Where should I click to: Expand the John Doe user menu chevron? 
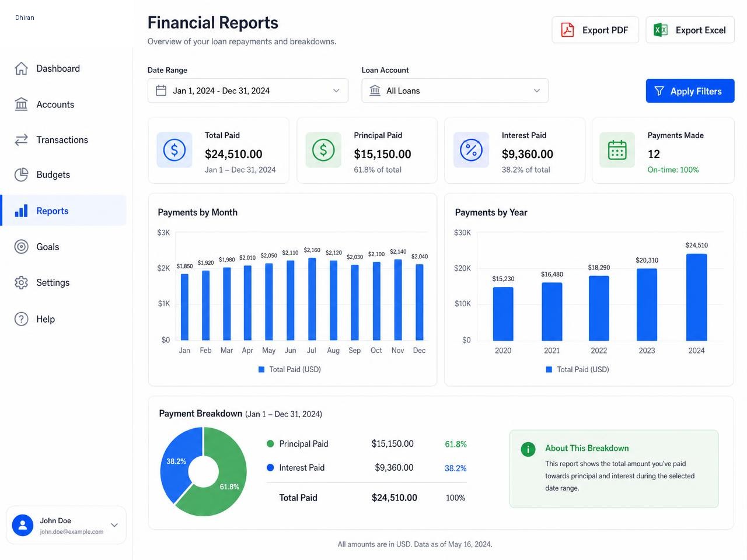pyautogui.click(x=114, y=525)
